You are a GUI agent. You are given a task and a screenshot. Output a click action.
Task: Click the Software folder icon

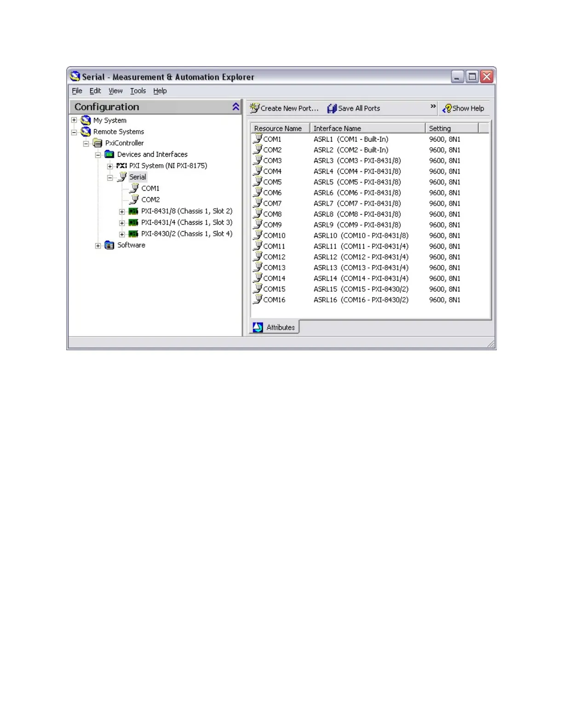click(x=109, y=245)
